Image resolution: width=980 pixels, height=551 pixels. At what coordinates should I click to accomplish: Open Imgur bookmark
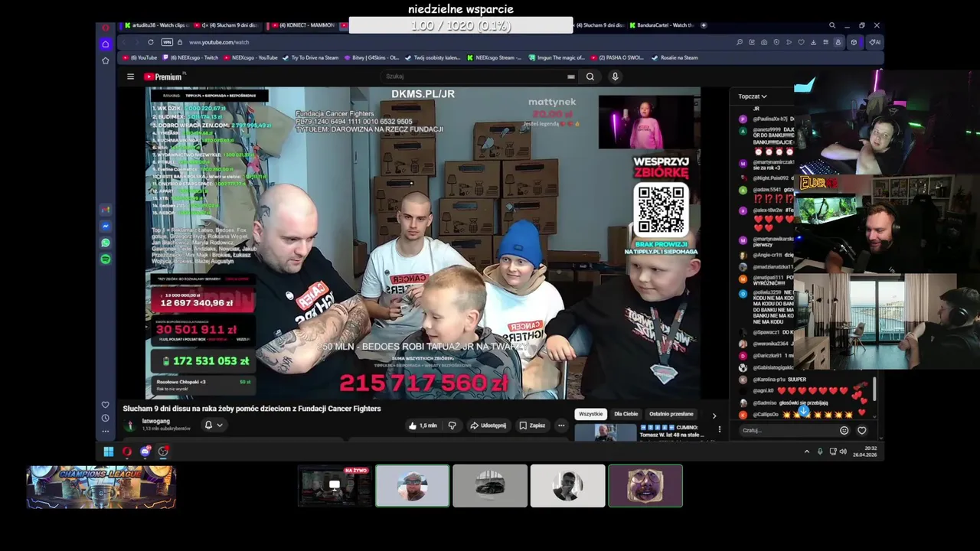(557, 57)
